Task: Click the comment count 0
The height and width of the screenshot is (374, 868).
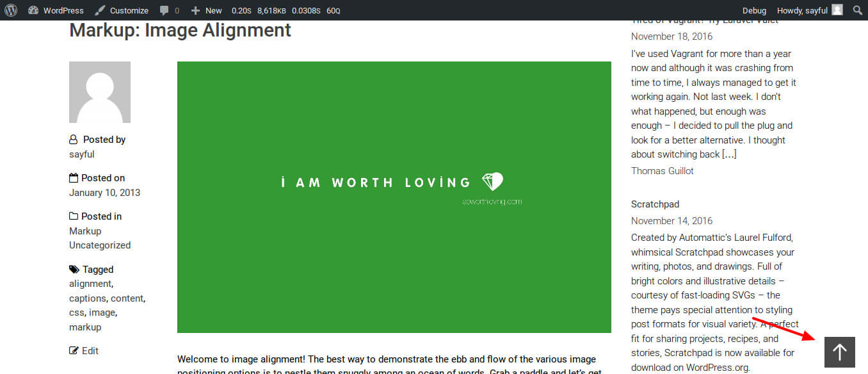Action: point(177,11)
